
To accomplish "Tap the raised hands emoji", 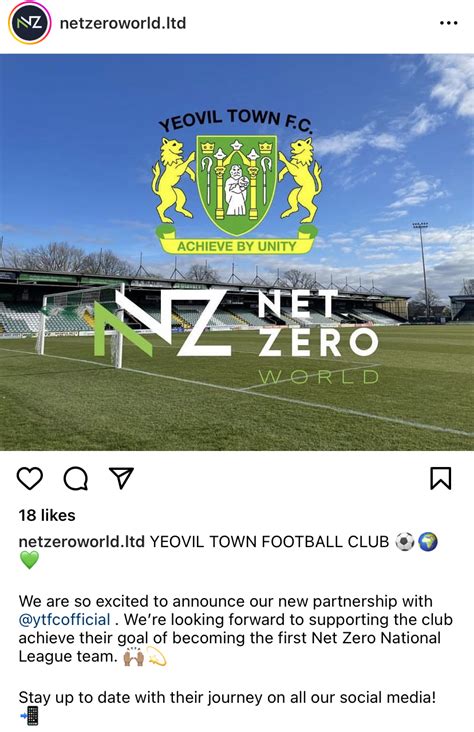I will pos(133,657).
